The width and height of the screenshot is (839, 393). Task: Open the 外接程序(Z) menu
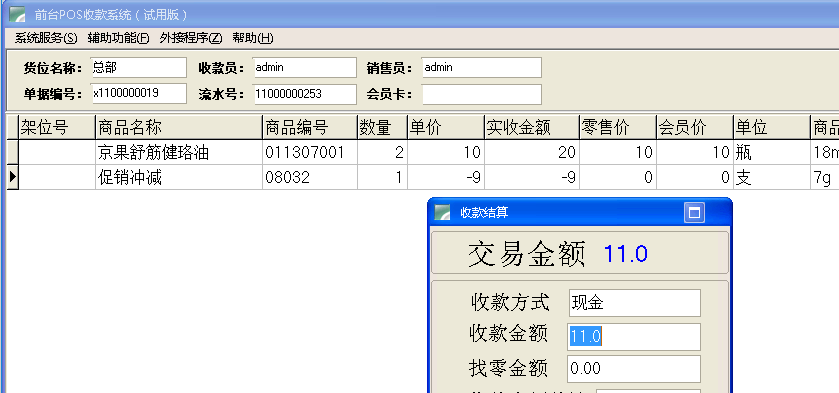point(190,38)
